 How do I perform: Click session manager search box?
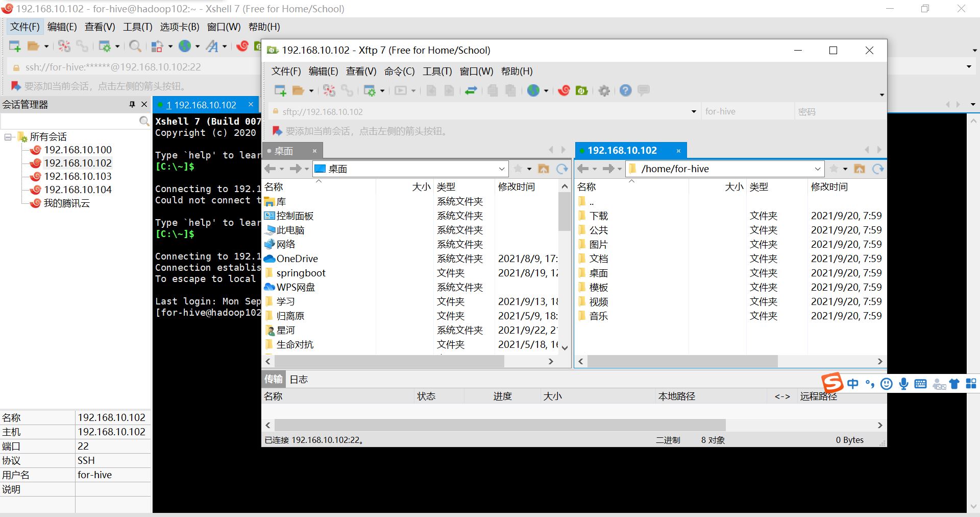click(70, 121)
